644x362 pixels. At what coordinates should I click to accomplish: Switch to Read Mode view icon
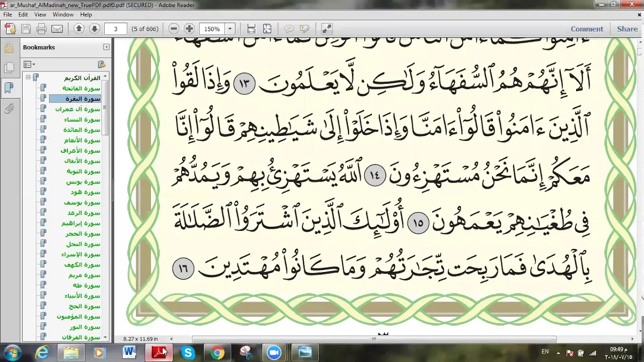pos(327,29)
